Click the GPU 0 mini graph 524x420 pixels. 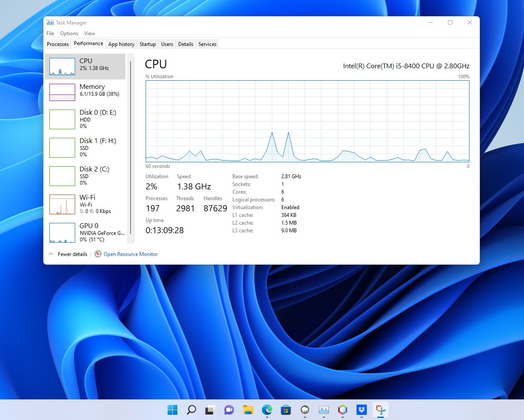[62, 232]
